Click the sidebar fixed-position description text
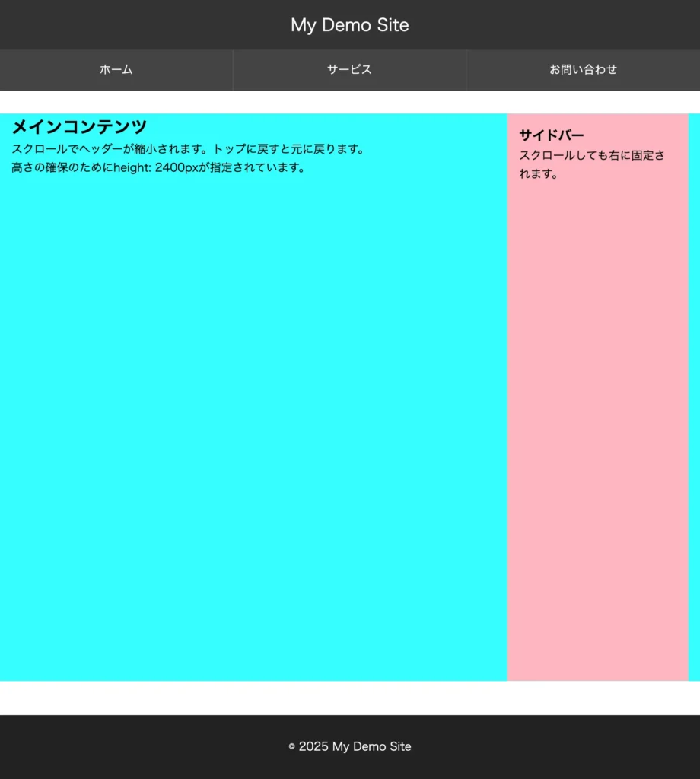This screenshot has width=700, height=779. [x=592, y=164]
